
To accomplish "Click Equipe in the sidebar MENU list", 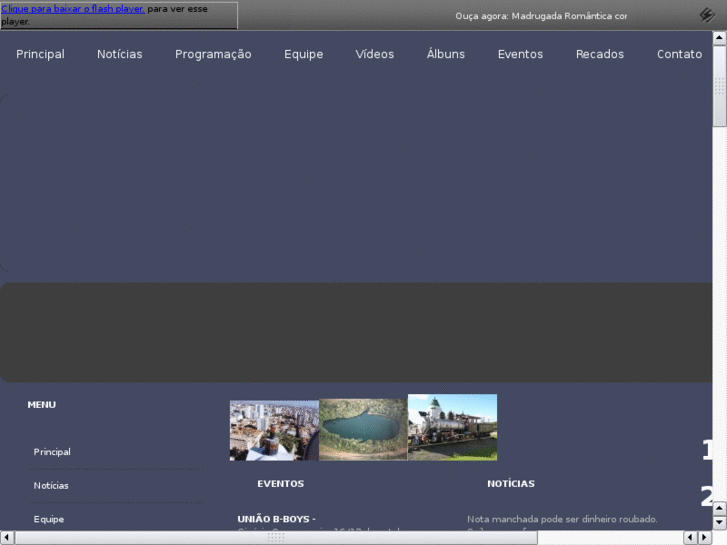I will click(x=49, y=519).
